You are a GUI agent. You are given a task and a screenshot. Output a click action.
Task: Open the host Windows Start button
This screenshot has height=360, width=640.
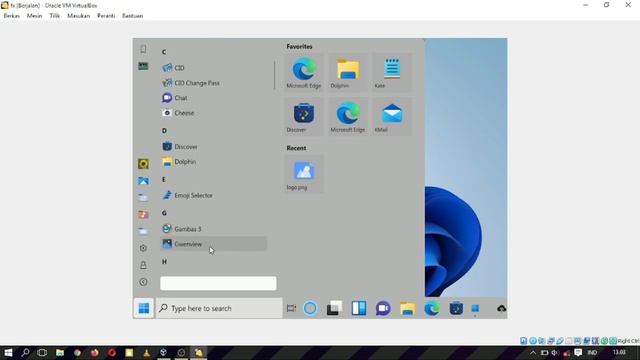[8, 352]
